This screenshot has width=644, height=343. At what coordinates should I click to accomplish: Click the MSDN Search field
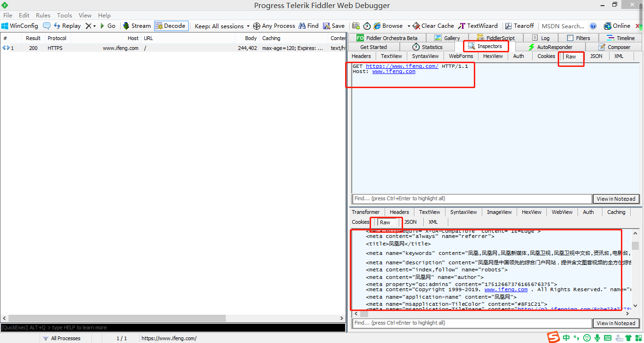(563, 26)
